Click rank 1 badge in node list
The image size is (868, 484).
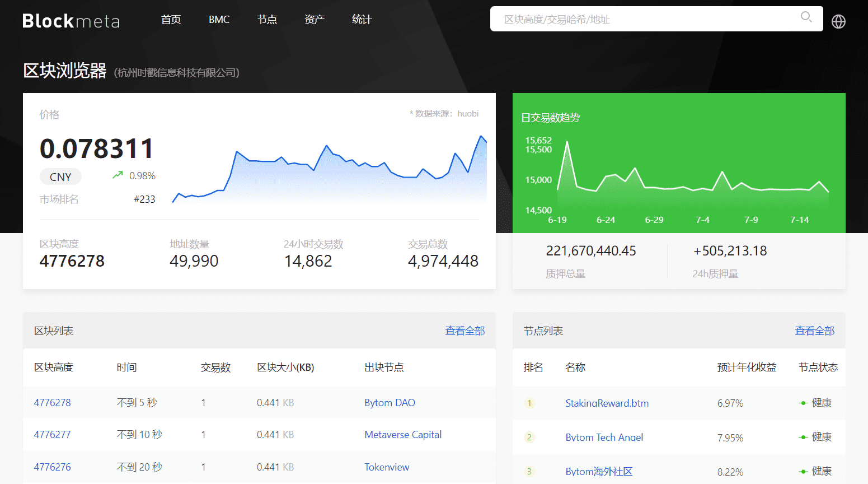click(x=529, y=403)
